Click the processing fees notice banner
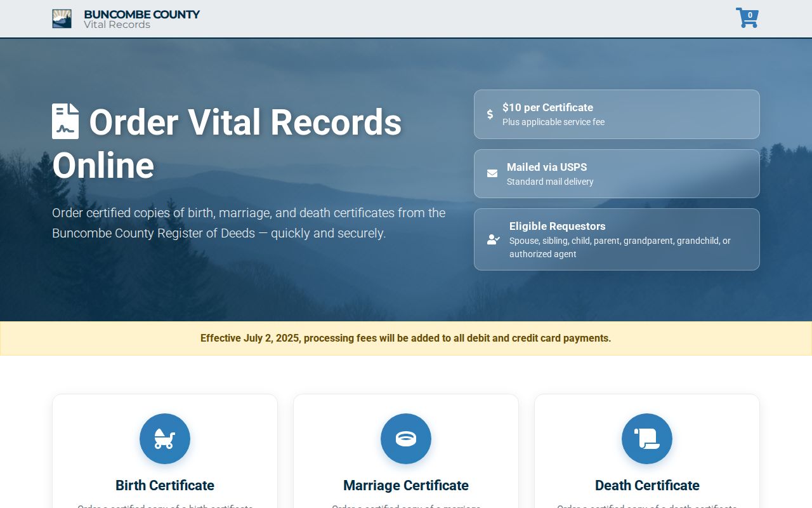Image resolution: width=812 pixels, height=508 pixels. pyautogui.click(x=406, y=338)
